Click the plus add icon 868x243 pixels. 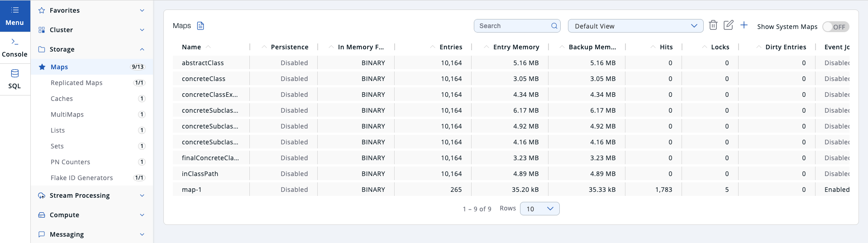point(744,25)
